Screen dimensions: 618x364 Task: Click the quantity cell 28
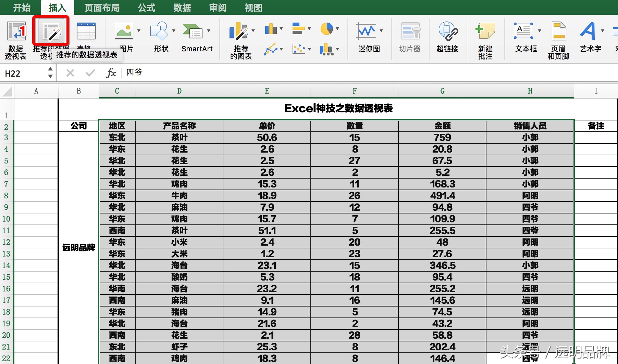(x=355, y=335)
